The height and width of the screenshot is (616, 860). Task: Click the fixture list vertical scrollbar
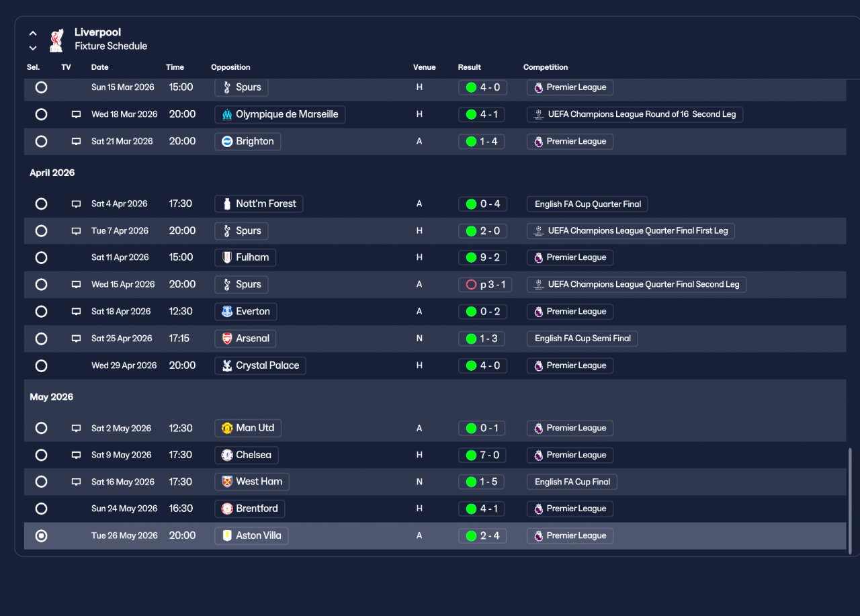pos(850,501)
